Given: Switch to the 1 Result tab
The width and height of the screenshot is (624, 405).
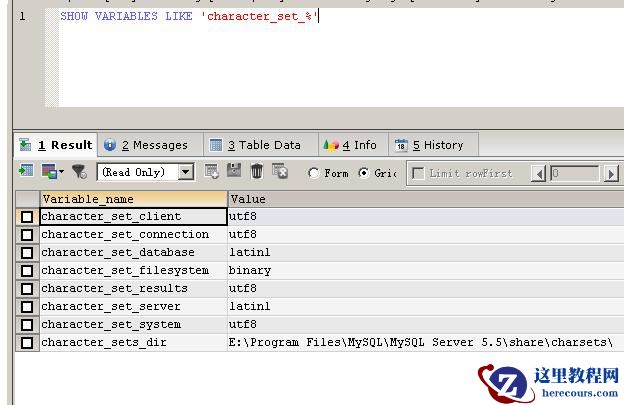Looking at the screenshot, I should tap(56, 145).
